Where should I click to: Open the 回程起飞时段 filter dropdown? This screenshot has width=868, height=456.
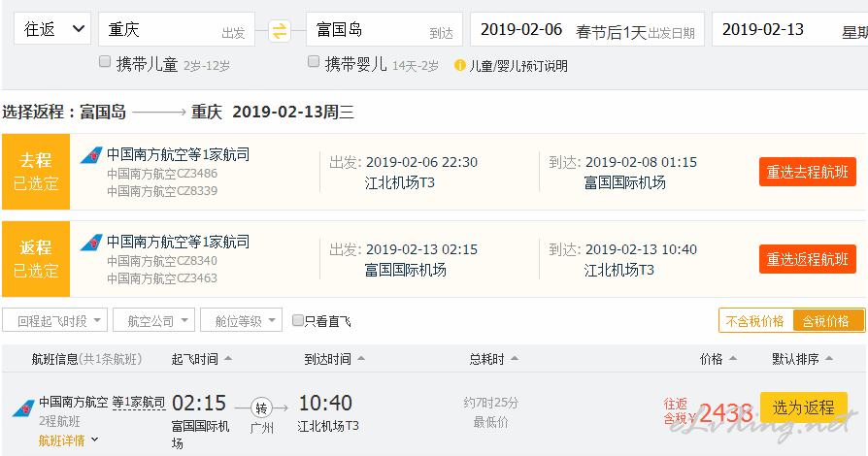pos(54,320)
